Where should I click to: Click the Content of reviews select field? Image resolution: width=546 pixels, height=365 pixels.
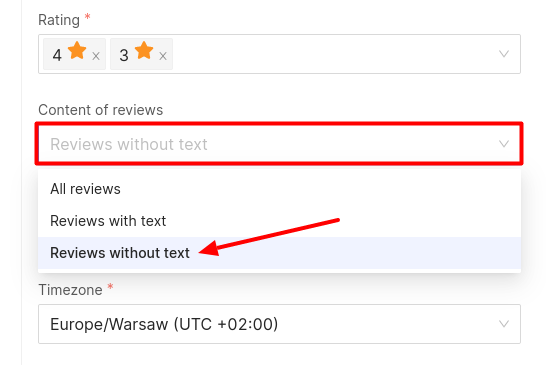coord(279,144)
